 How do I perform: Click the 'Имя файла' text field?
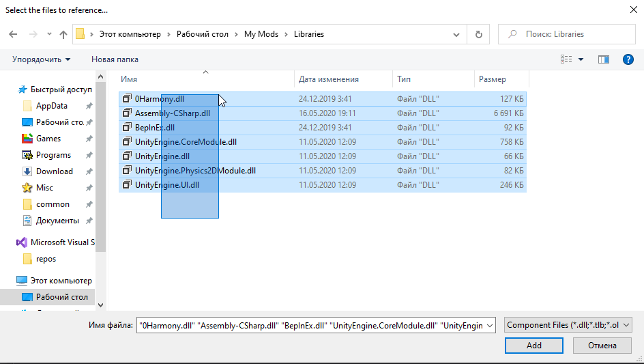click(310, 325)
